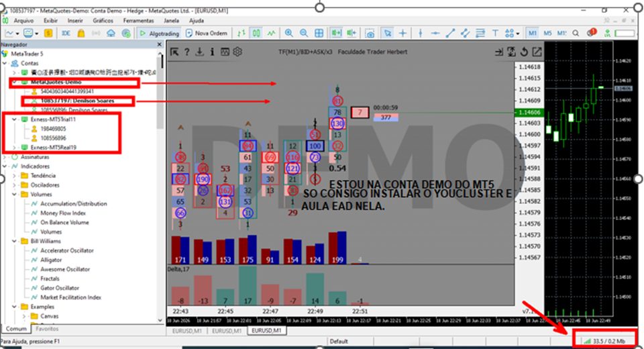Switch to the Favoritos navigator tab
The image size is (644, 349).
click(x=47, y=329)
